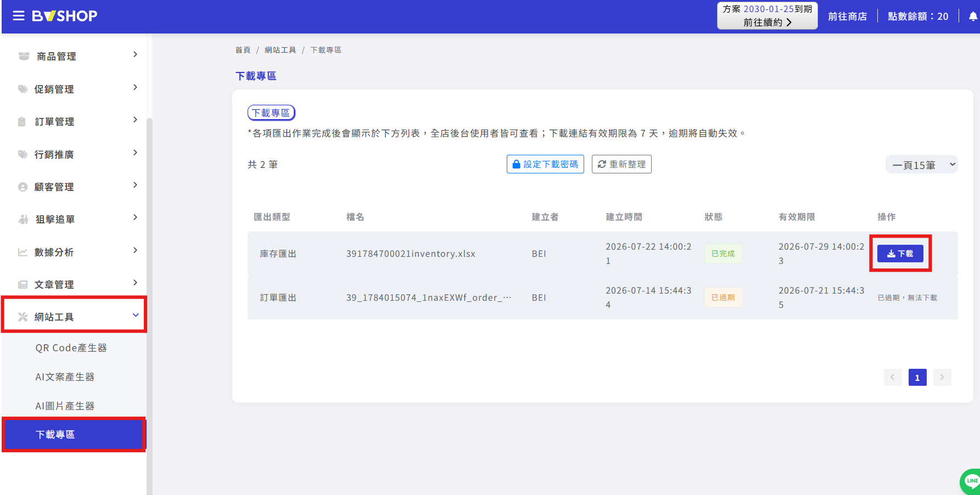The width and height of the screenshot is (980, 495).
Task: Click the 訂單管理 clipboard icon
Action: (x=22, y=121)
